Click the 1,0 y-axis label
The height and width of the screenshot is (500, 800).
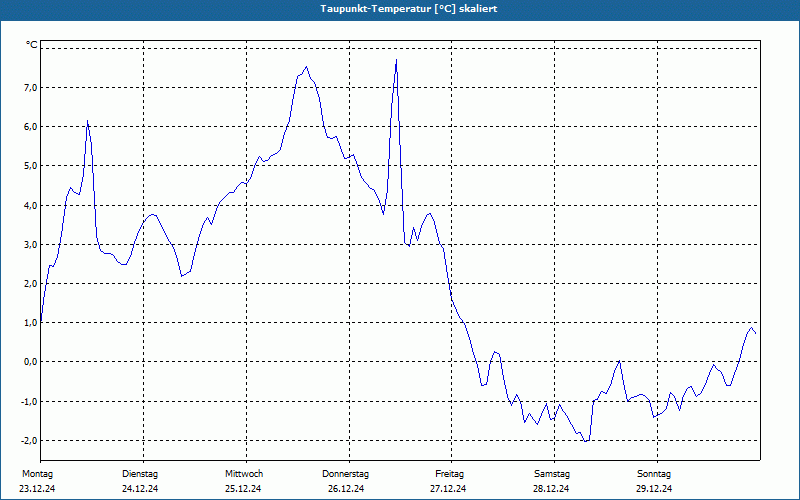(31, 323)
